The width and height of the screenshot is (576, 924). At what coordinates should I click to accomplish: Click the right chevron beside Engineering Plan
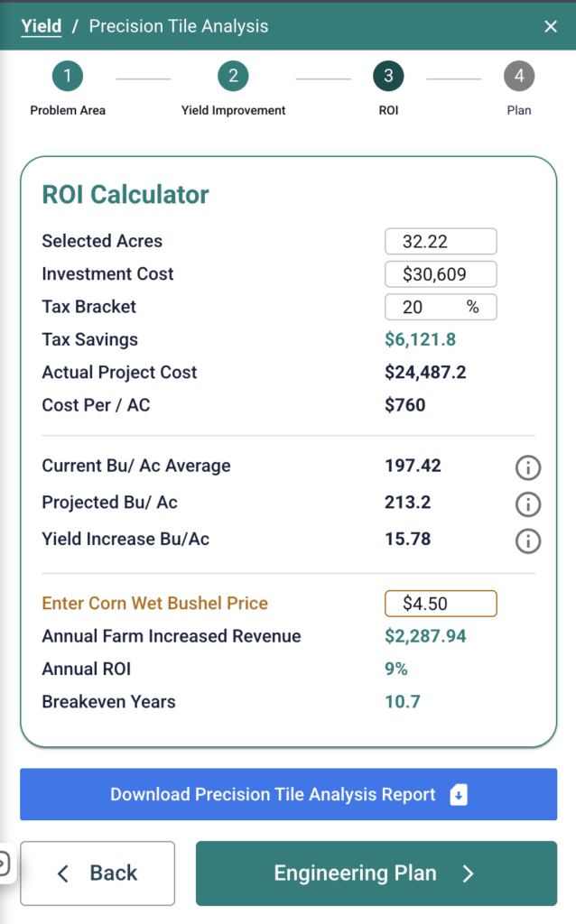pos(468,873)
